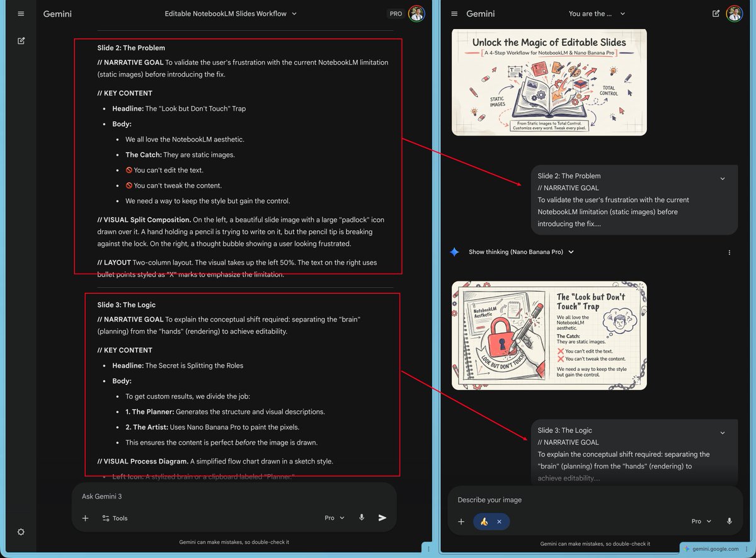Screen dimensions: 756x558
Task: Click the send arrow icon
Action: click(x=382, y=518)
